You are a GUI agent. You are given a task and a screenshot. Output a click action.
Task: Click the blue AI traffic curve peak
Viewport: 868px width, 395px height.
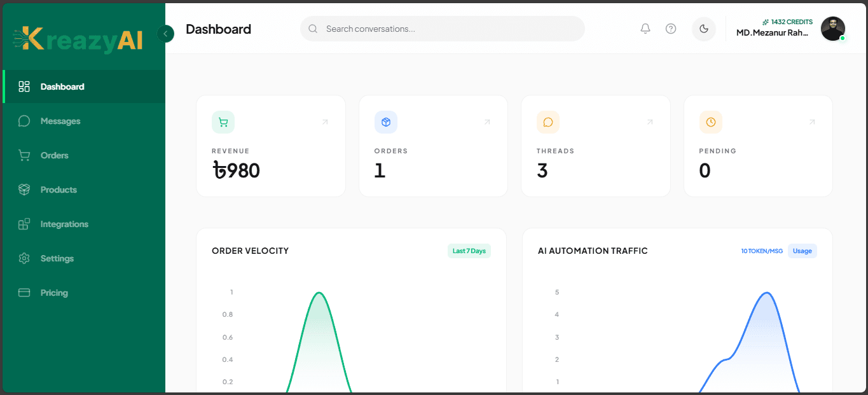(x=768, y=293)
